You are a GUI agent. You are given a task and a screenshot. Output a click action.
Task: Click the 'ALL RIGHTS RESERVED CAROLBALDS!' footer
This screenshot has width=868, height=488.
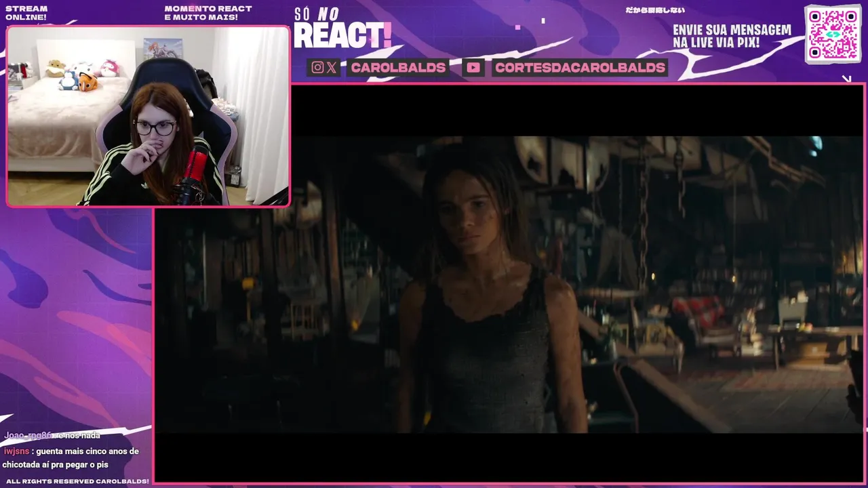click(77, 481)
